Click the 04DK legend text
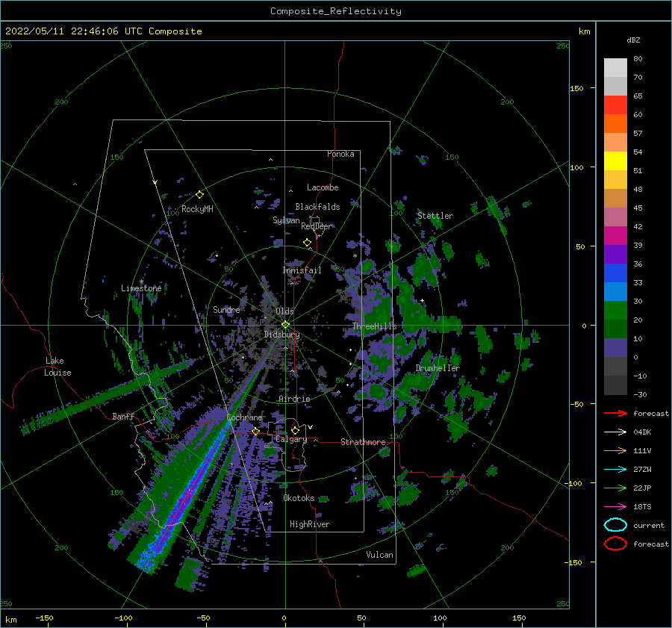672x628 pixels. (642, 432)
